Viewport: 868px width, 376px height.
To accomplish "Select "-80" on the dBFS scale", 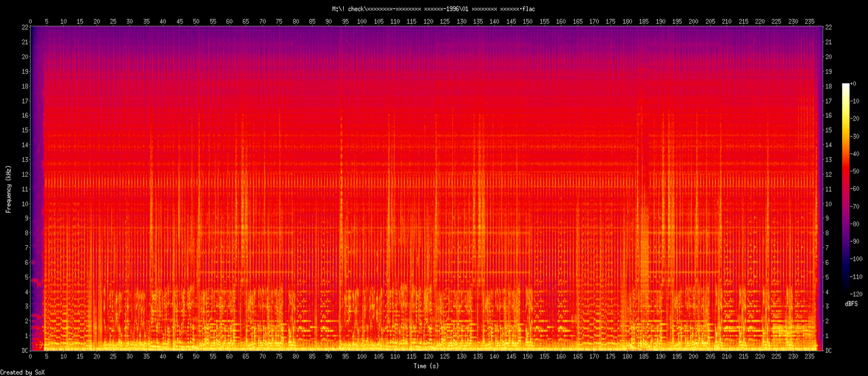I will 856,224.
